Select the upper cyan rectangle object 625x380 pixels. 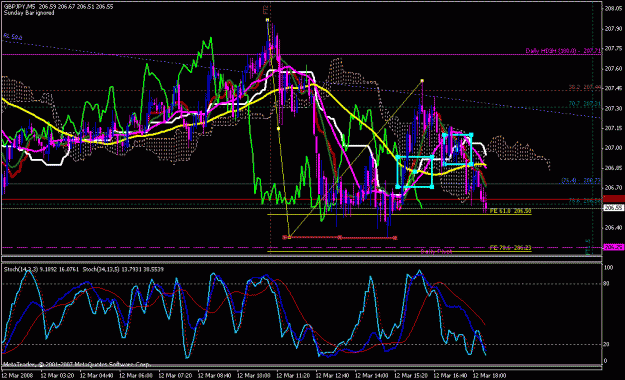[x=458, y=150]
